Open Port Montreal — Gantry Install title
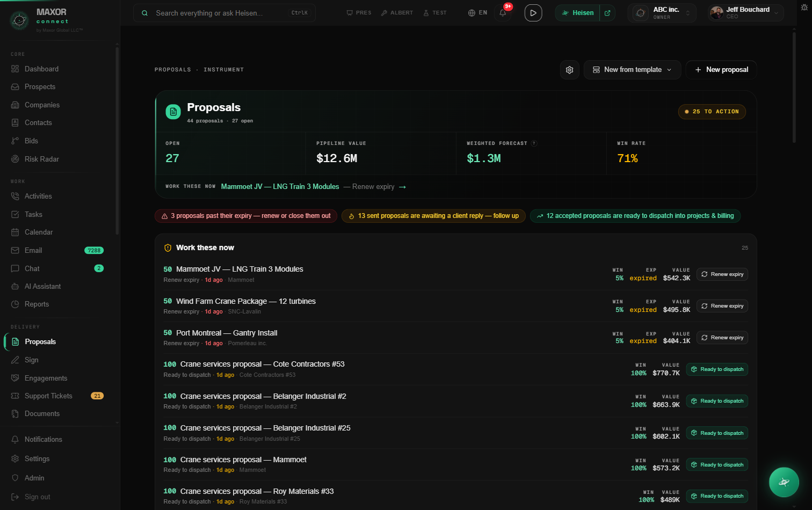This screenshot has width=812, height=510. 227,333
